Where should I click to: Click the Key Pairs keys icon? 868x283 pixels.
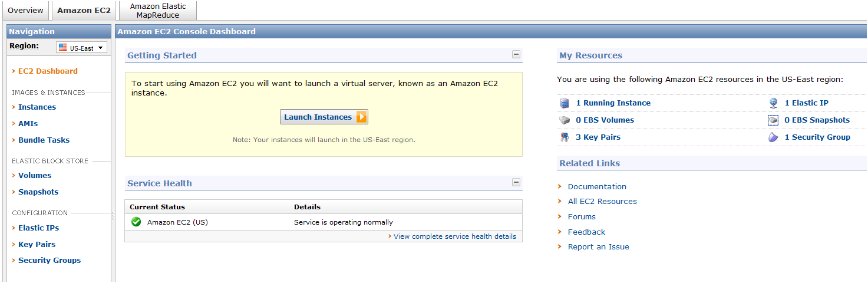pos(565,137)
